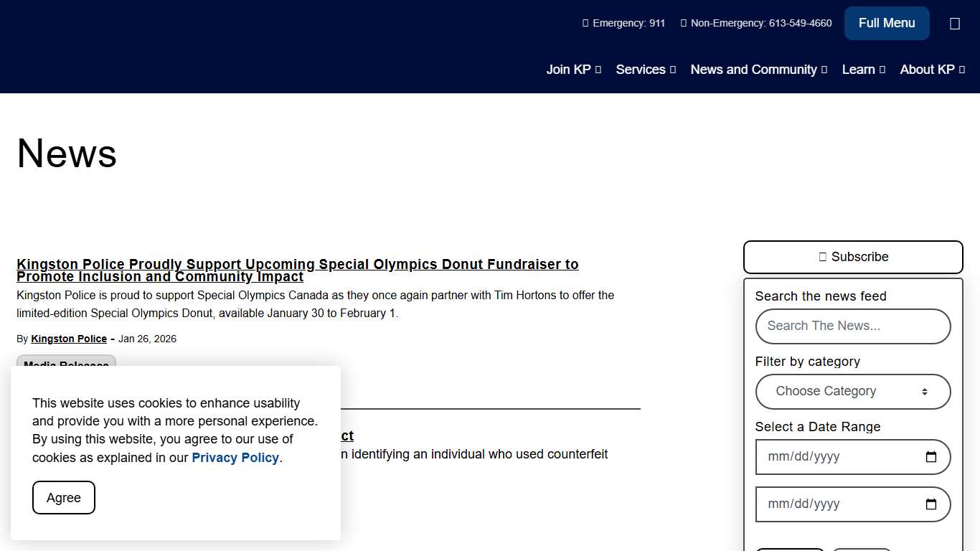Viewport: 980px width, 551px height.
Task: Accept cookies with the Agree button
Action: tap(64, 498)
